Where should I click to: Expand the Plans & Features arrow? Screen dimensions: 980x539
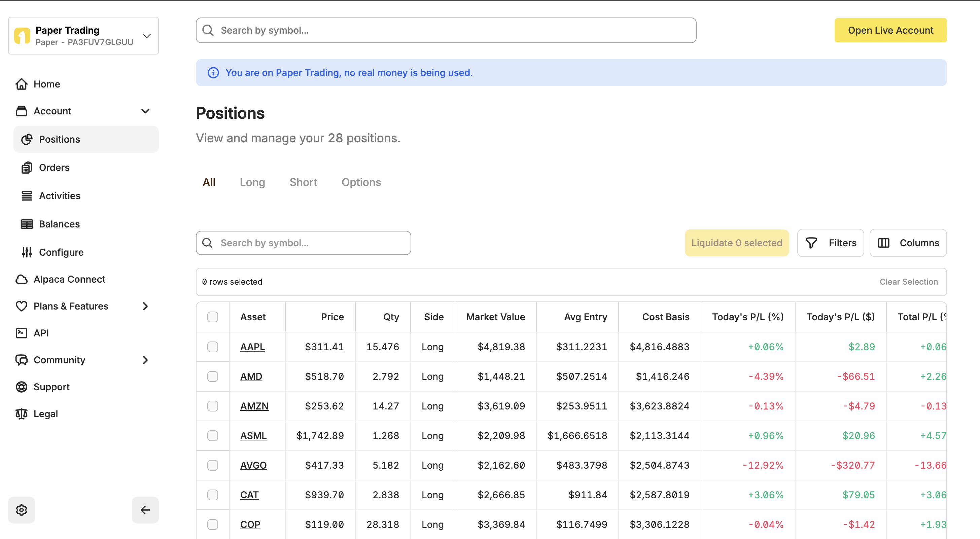(x=145, y=306)
